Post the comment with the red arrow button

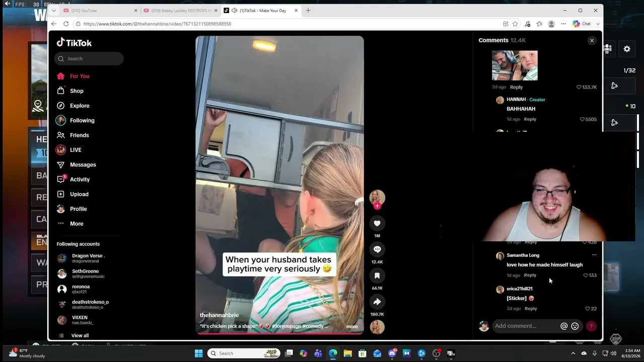(x=591, y=326)
